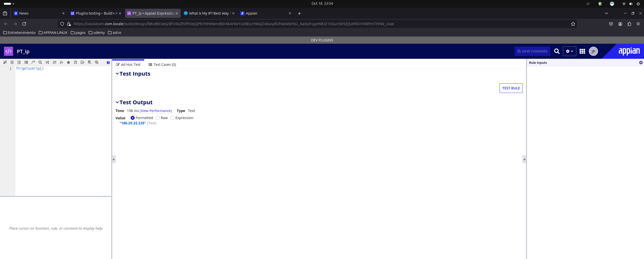Open editor help question mark icon
The width and height of the screenshot is (644, 259).
pos(108,63)
